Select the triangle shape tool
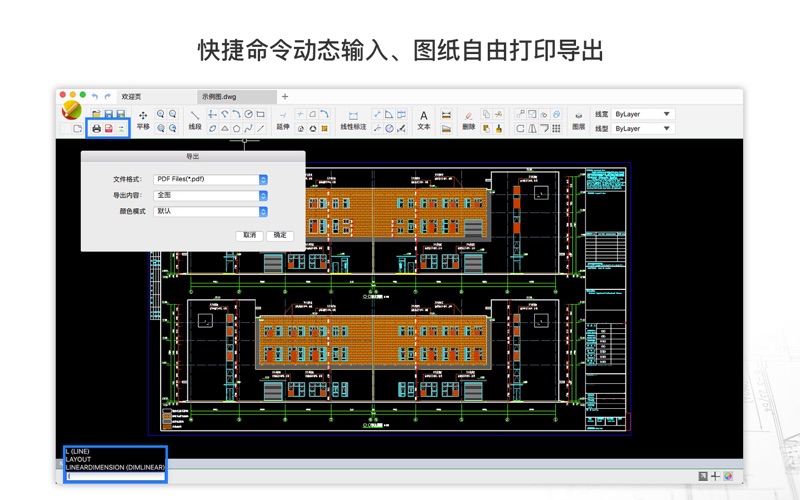The height and width of the screenshot is (500, 800). 224,129
